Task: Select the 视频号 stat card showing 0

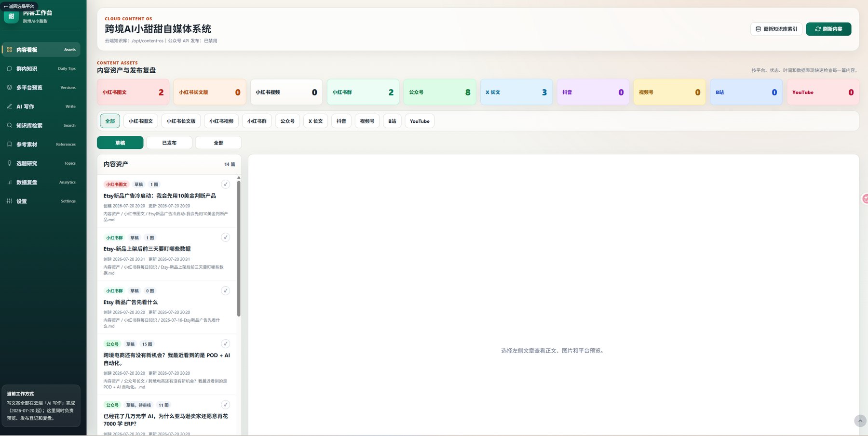Action: [670, 92]
